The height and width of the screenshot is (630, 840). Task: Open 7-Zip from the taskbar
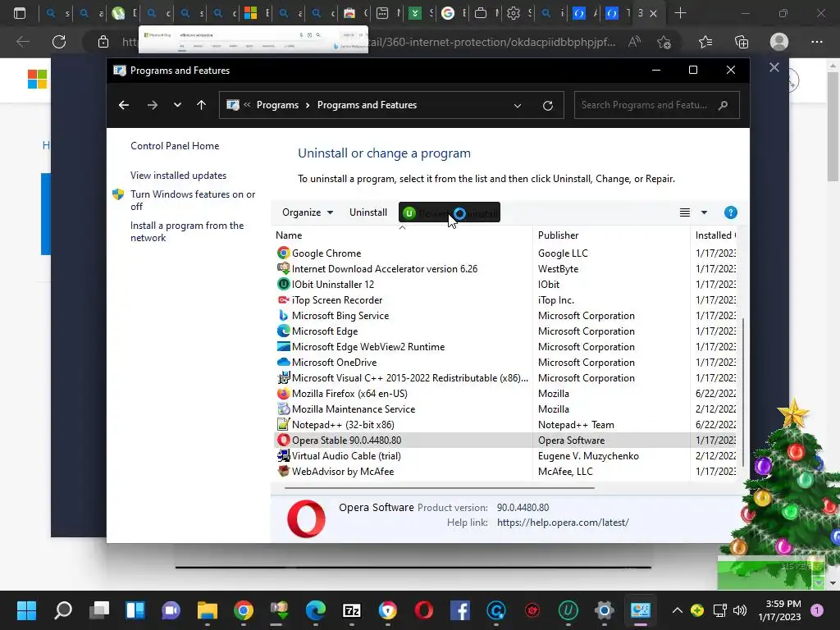[x=351, y=610]
